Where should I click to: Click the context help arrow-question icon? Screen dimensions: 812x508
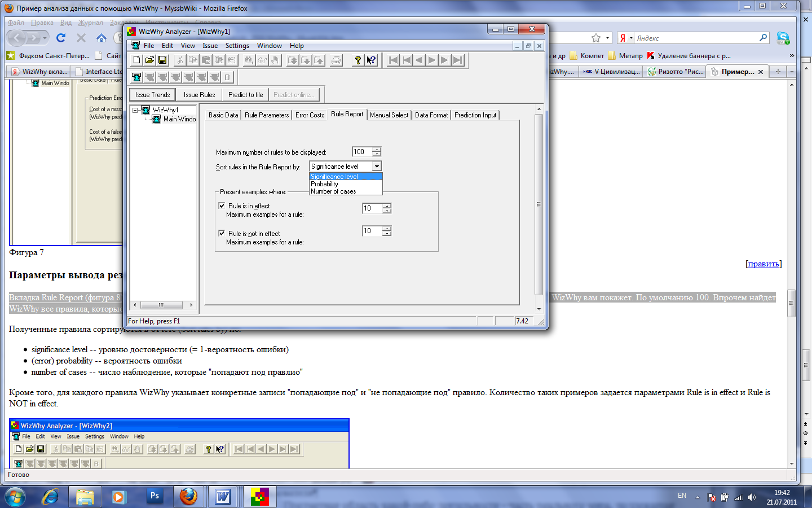click(x=371, y=60)
